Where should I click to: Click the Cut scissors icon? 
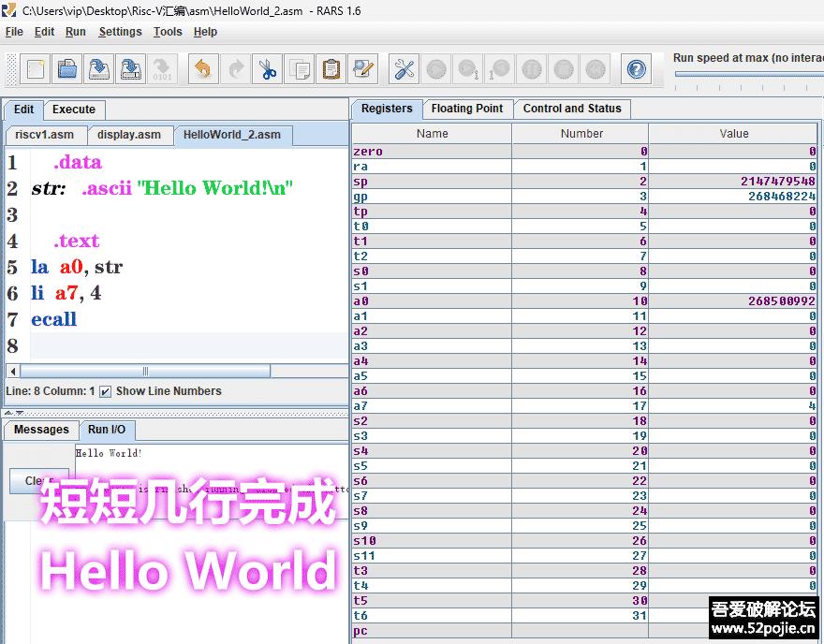[x=268, y=69]
